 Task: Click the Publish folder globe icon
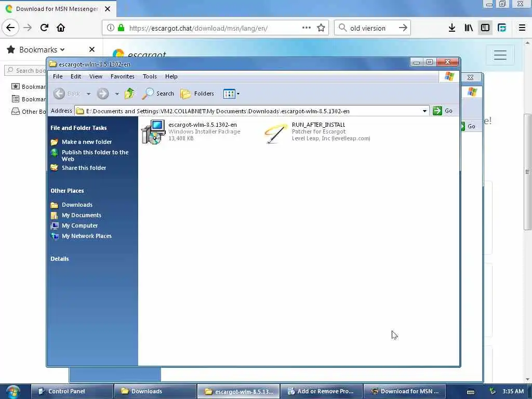point(54,152)
